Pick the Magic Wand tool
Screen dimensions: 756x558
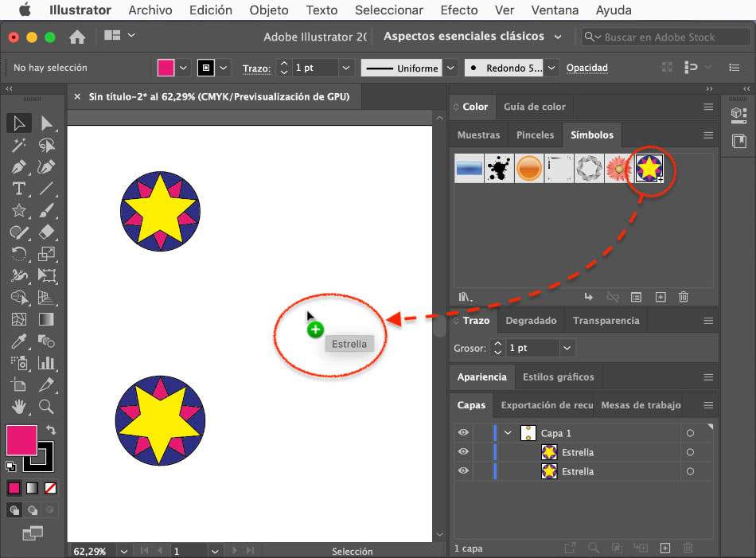(19, 145)
